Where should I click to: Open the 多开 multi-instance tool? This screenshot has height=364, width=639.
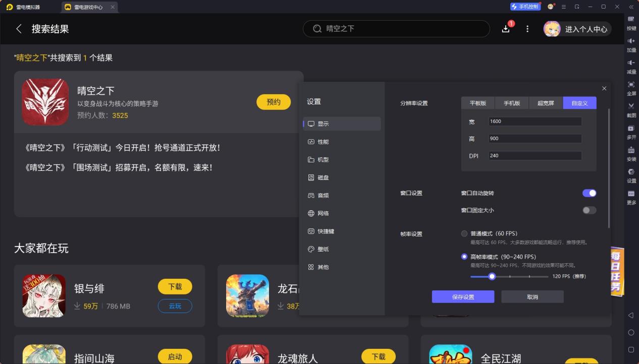631,132
